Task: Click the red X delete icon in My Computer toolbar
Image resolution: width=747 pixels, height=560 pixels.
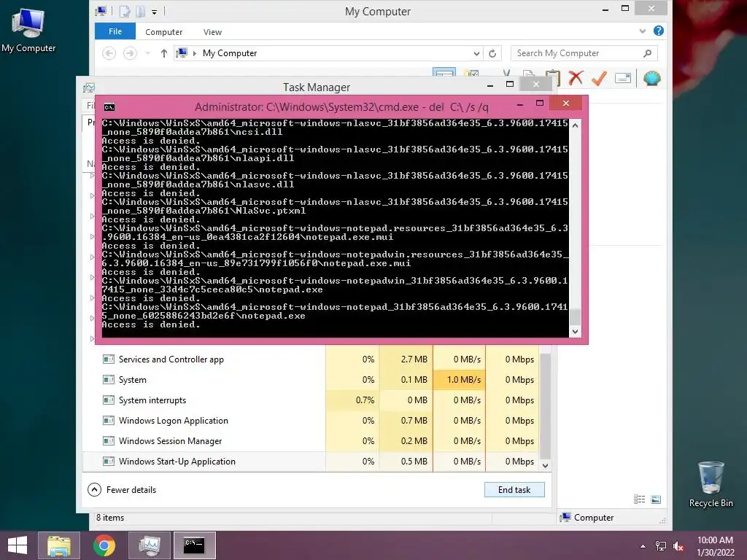Action: [576, 77]
